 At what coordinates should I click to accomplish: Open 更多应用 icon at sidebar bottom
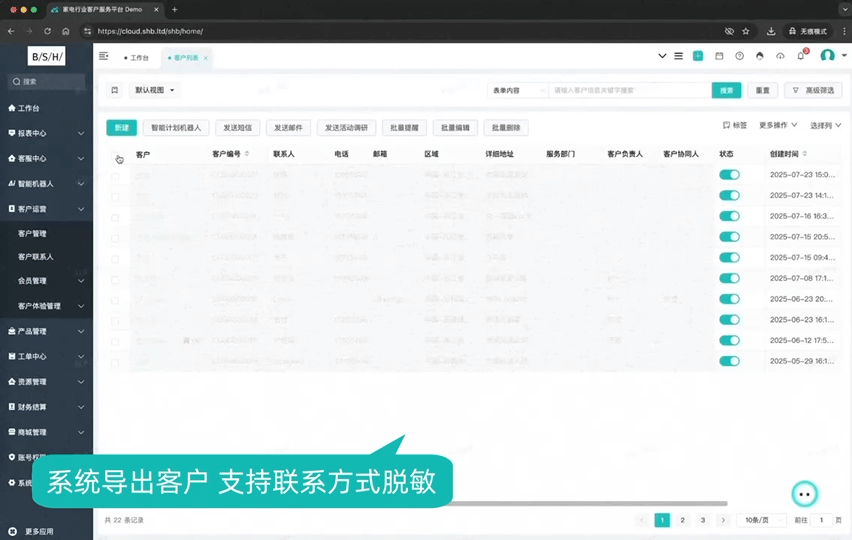coord(12,531)
